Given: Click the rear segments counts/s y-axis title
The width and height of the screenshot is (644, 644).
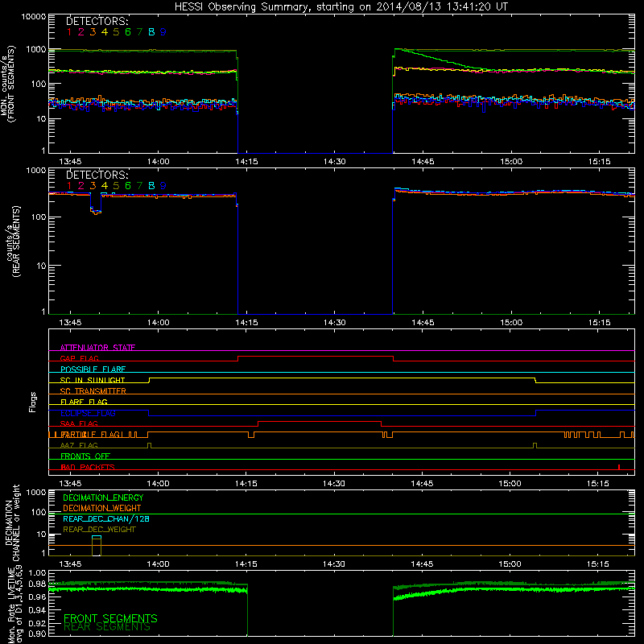Looking at the screenshot, I should tap(13, 242).
